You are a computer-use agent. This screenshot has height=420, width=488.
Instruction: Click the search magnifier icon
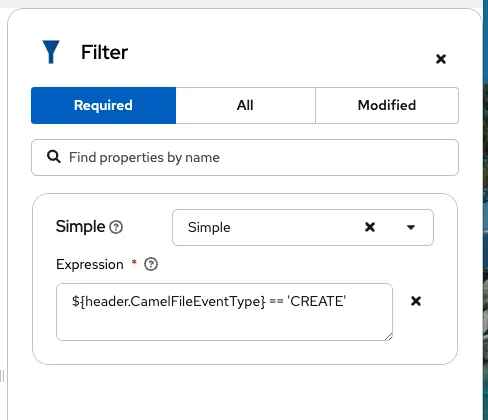click(x=54, y=156)
